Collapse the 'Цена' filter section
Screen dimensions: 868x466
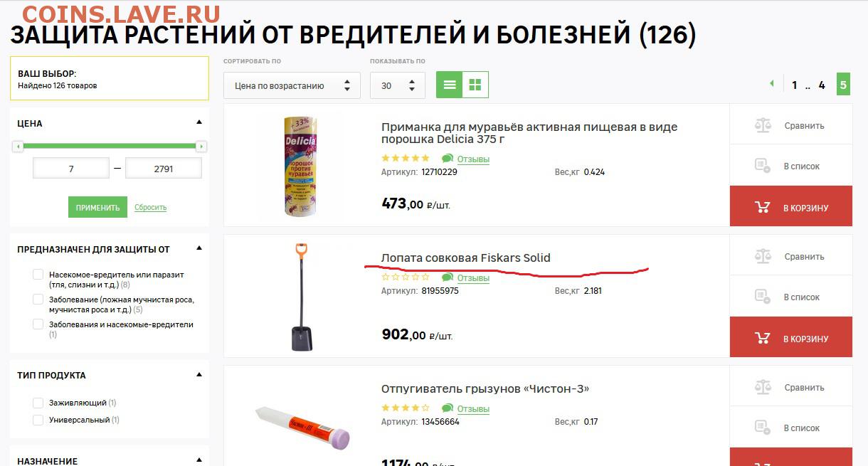coord(199,122)
